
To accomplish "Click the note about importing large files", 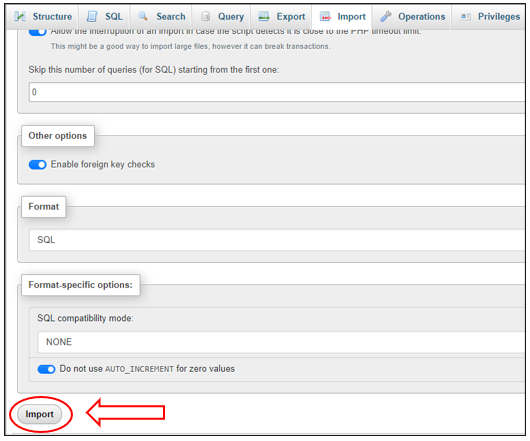I will (191, 46).
